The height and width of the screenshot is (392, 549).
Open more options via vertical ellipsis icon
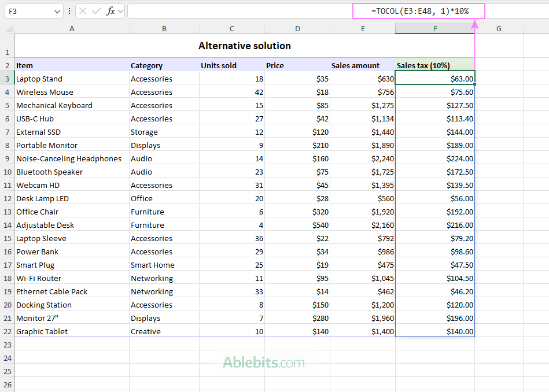[x=69, y=10]
